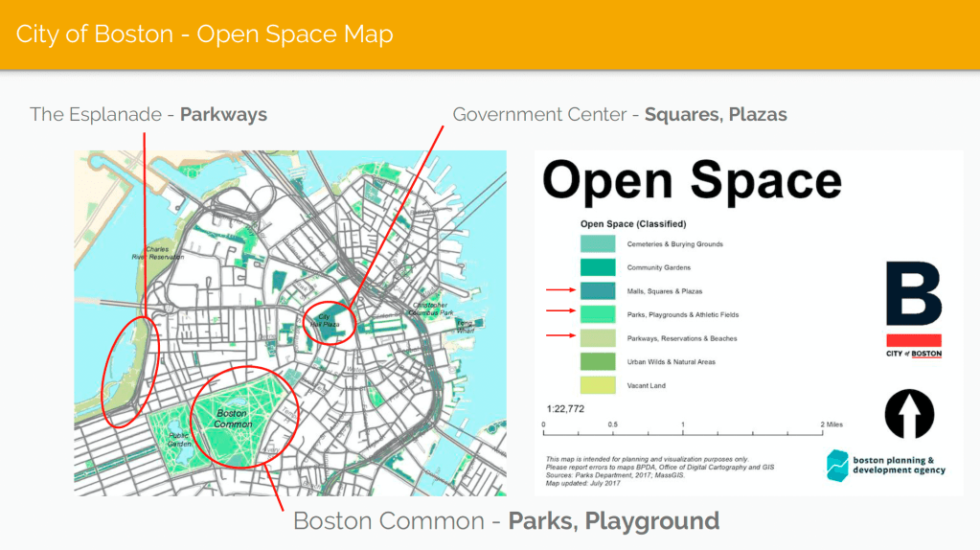Click the Boston Planning & Development Agency logo icon
Screen dimensions: 980x550
tap(838, 465)
